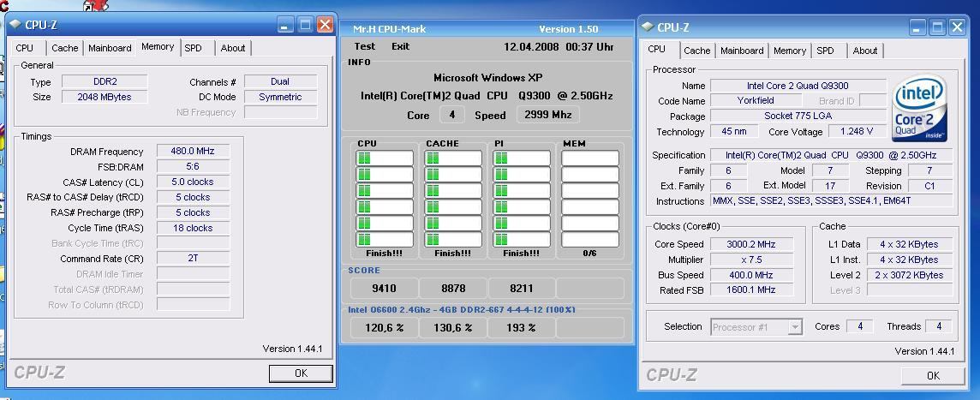
Task: Maximize the left CPU-Z window
Action: (x=305, y=25)
